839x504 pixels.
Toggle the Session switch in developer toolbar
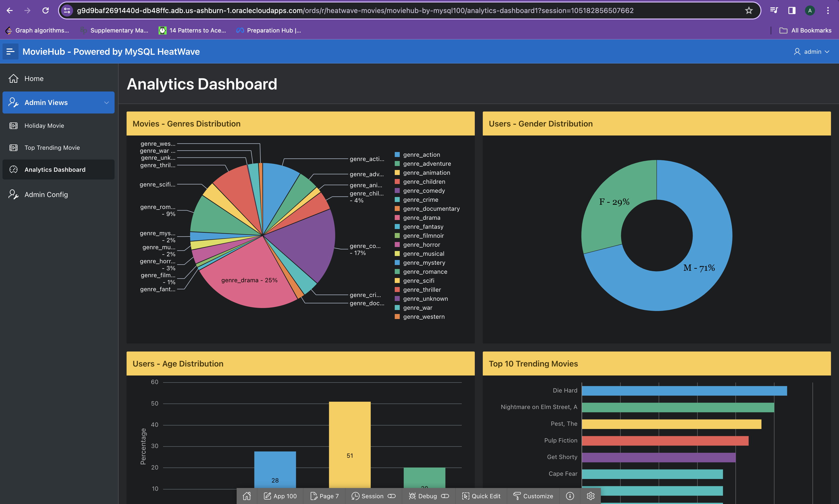pos(391,496)
